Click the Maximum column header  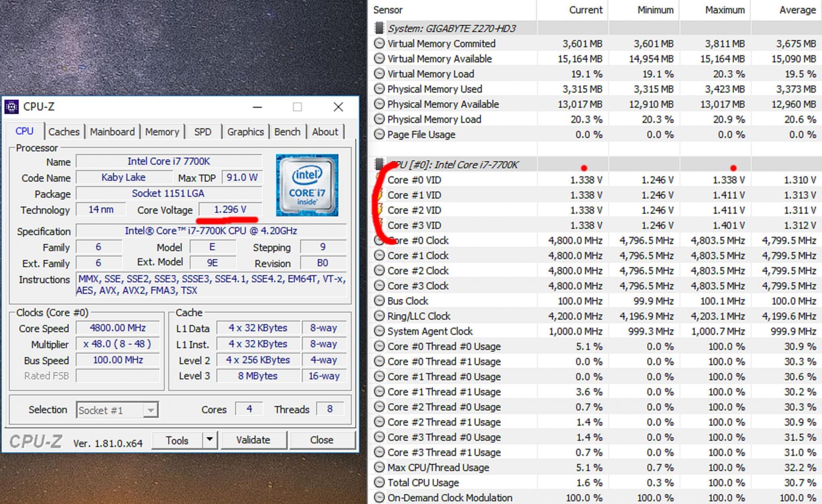point(715,10)
